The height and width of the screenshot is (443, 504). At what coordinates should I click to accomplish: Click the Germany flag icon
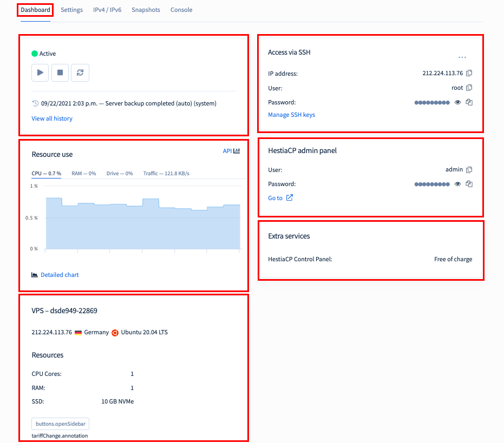(x=78, y=333)
